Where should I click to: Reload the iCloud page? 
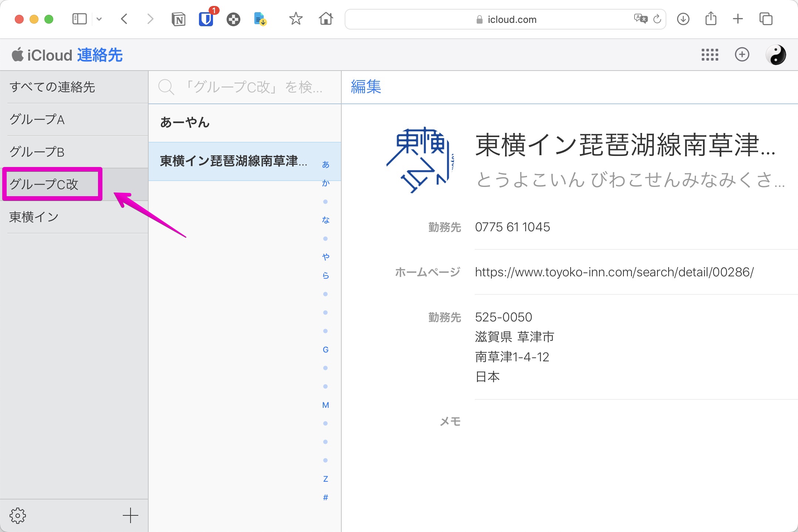click(x=657, y=19)
